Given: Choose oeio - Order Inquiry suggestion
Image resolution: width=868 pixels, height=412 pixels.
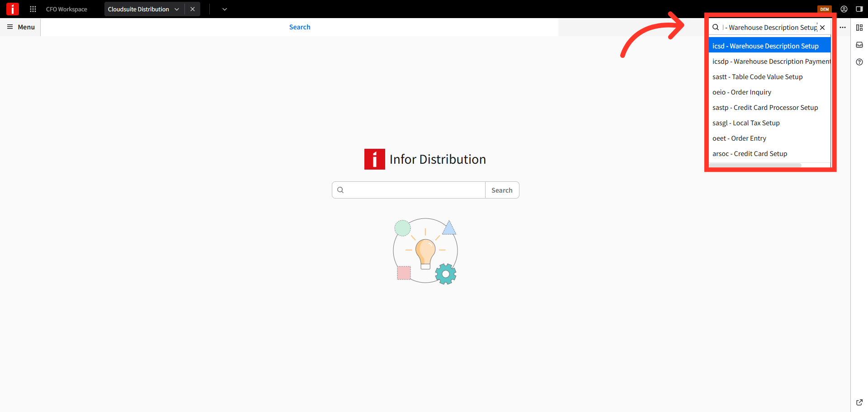Looking at the screenshot, I should [769, 92].
